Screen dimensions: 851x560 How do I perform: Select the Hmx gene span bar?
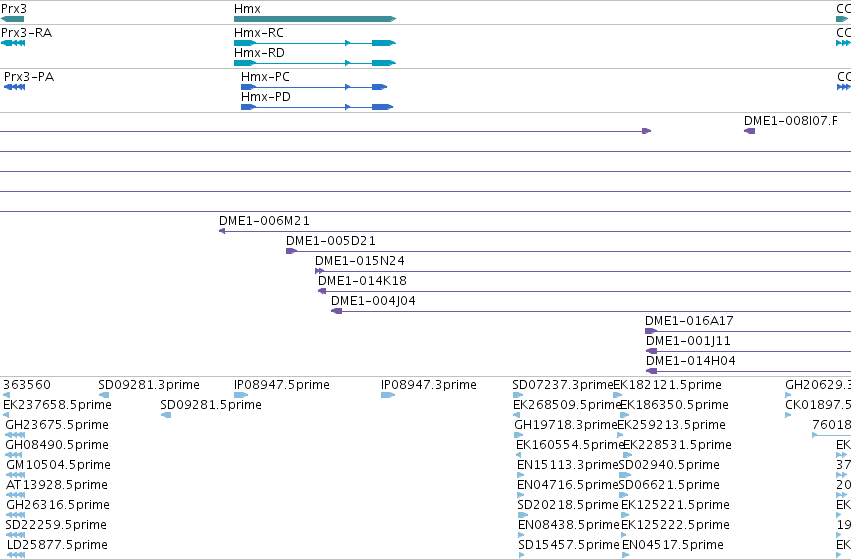point(315,19)
